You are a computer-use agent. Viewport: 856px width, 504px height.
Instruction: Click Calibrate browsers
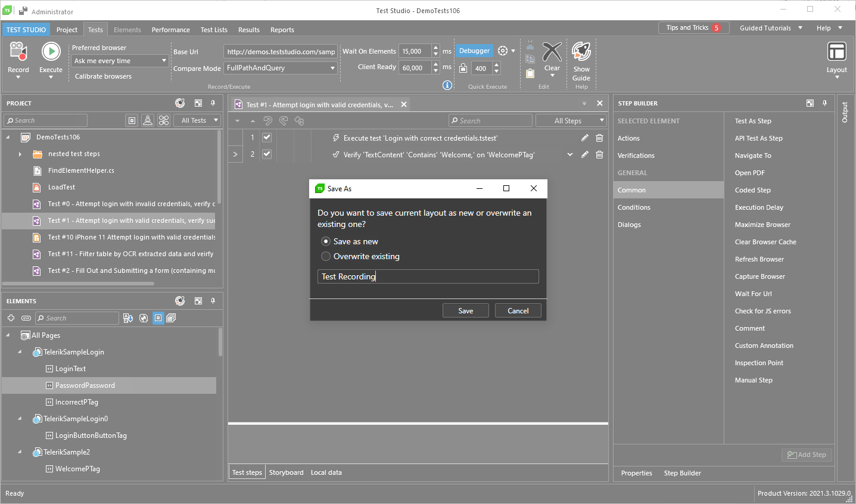tap(103, 76)
